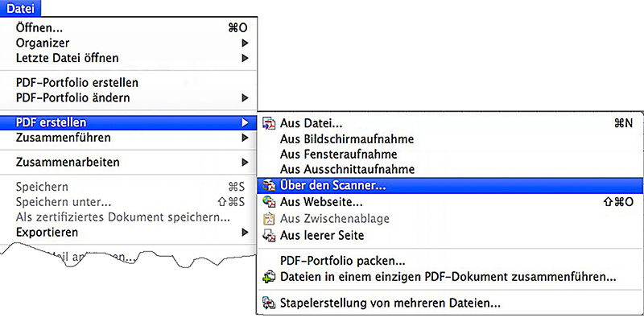The image size is (644, 330).
Task: Open the Datei menu in the menu bar
Action: 20,7
